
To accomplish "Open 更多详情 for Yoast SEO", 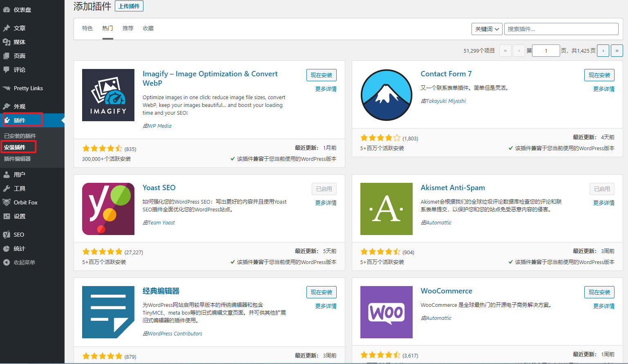I will 326,203.
